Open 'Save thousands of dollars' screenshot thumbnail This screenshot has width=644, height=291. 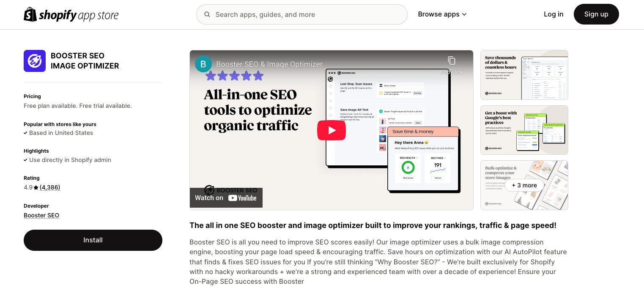click(x=524, y=75)
